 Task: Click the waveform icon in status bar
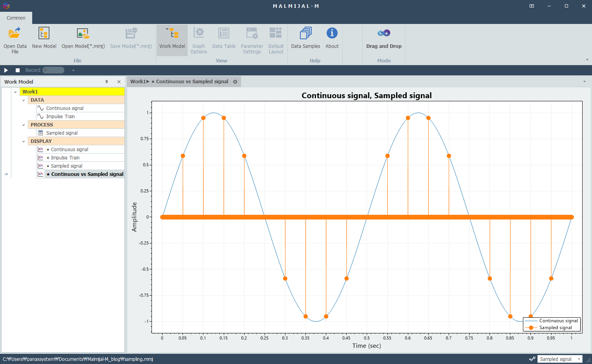point(532,359)
